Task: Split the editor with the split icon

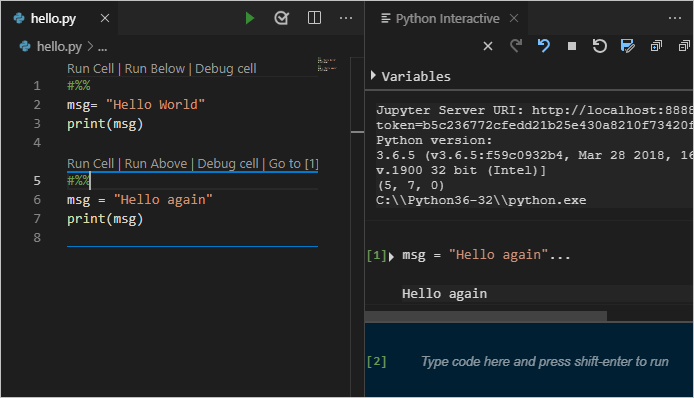Action: tap(314, 18)
